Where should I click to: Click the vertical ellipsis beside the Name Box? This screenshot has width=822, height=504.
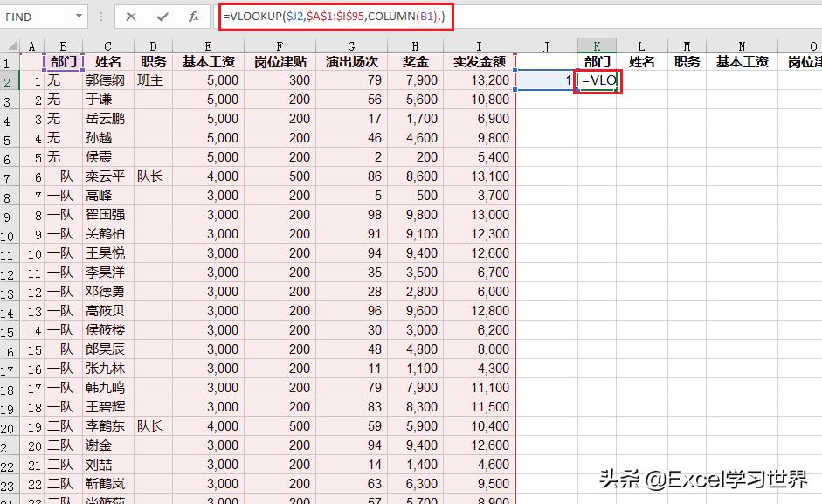point(103,16)
